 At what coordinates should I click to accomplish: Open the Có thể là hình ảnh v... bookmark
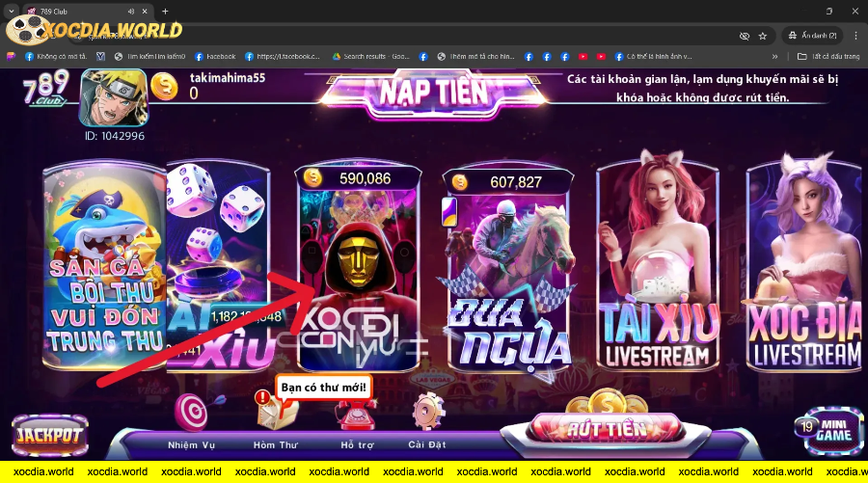tap(653, 56)
